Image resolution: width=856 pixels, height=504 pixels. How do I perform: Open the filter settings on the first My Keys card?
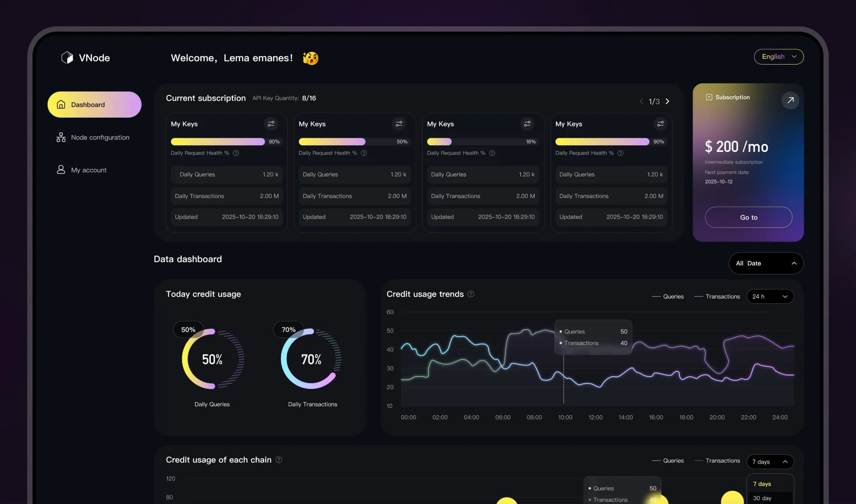[271, 124]
